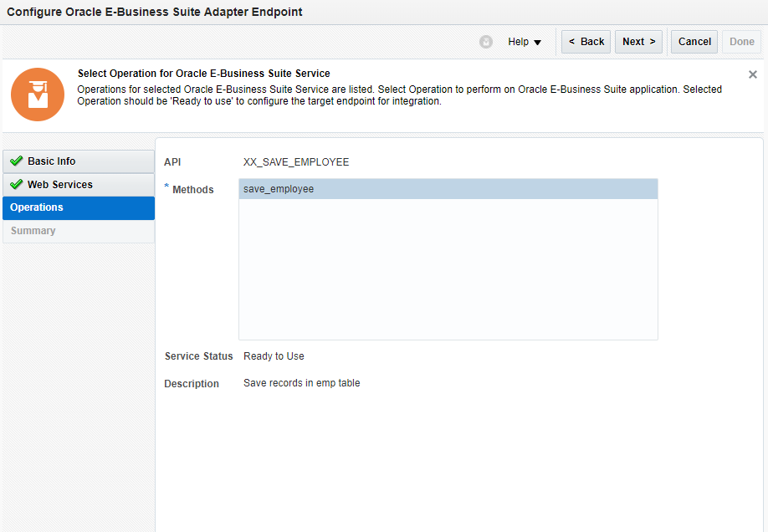Click the Methods field label

point(192,190)
